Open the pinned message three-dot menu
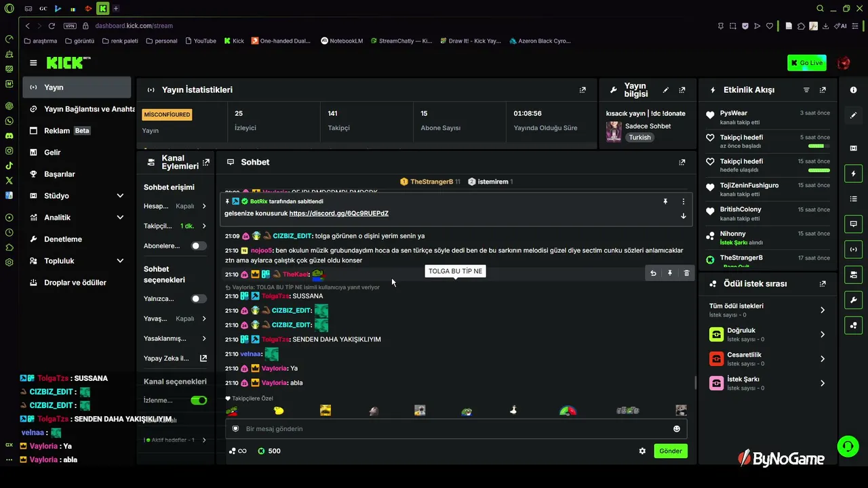The image size is (868, 488). tap(683, 201)
